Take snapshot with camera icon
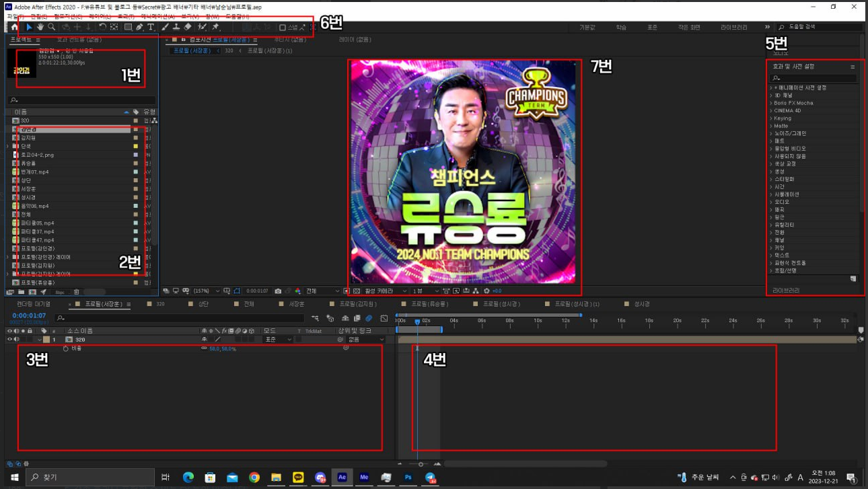Screen dimensions: 868x489 (x=278, y=291)
